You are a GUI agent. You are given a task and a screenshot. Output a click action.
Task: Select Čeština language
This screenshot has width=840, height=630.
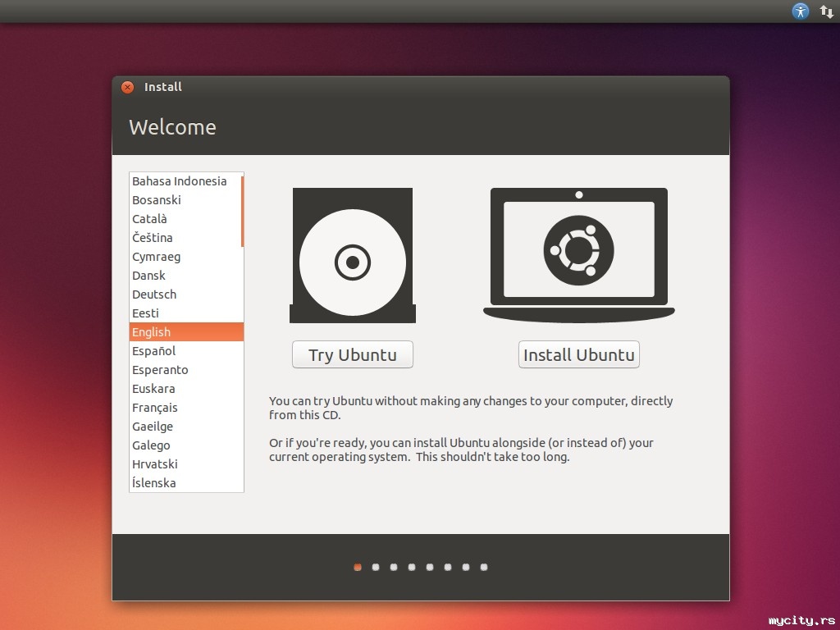click(x=185, y=237)
